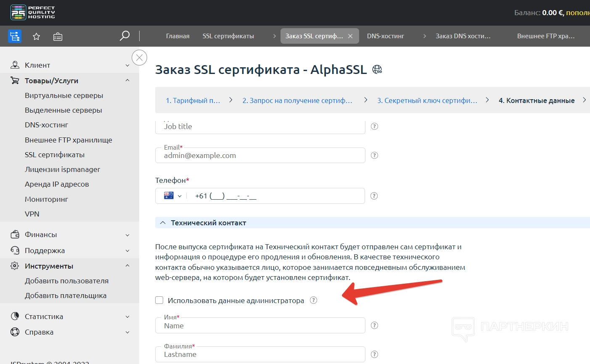Click help icon next to administrator data checkbox
Screen dimensions: 590x364
pyautogui.click(x=313, y=300)
